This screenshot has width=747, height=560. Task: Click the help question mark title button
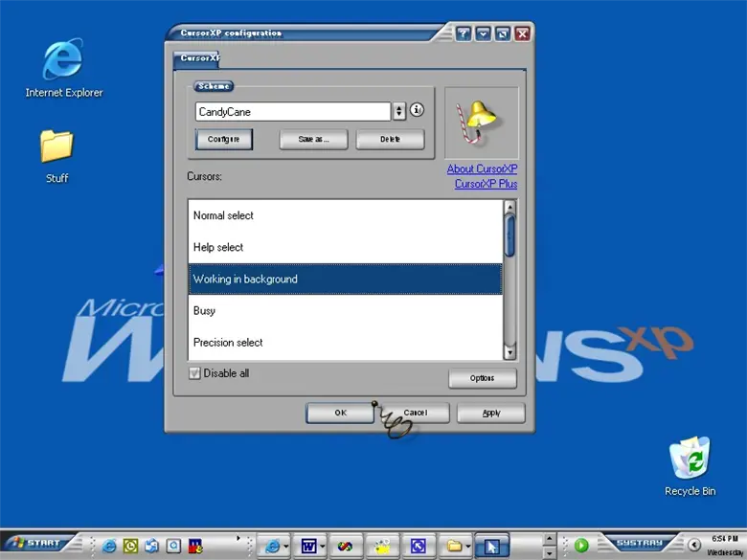coord(464,34)
